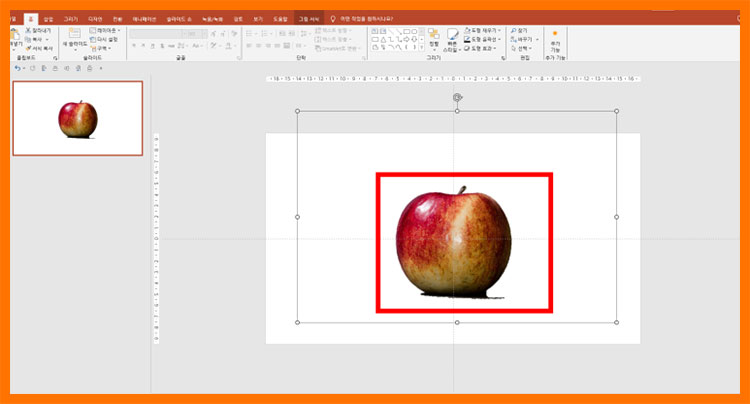Open the 그림 서식 (Picture Format) tab
The width and height of the screenshot is (750, 404).
(x=309, y=19)
